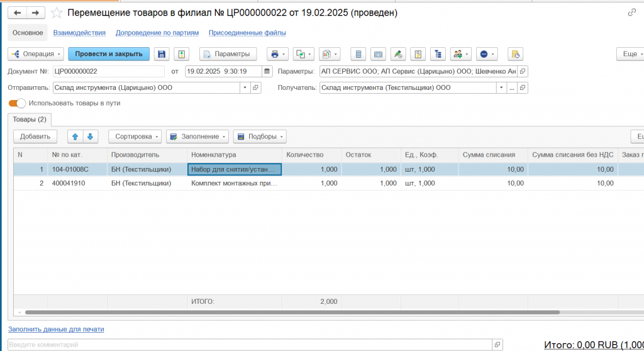This screenshot has height=351, width=644.
Task: Expand the Подборы dropdown menu
Action: 259,136
